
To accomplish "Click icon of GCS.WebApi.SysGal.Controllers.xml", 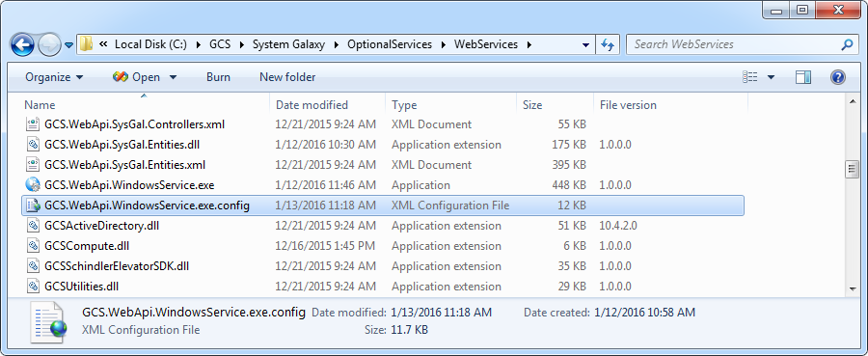I will click(x=33, y=124).
